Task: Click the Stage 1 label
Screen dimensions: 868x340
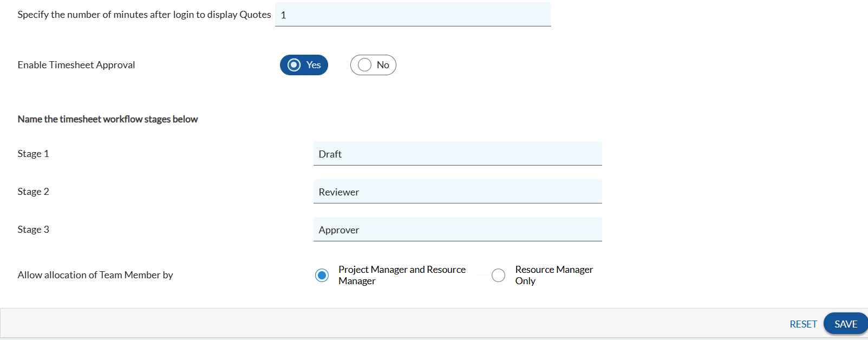Action: pyautogui.click(x=34, y=154)
